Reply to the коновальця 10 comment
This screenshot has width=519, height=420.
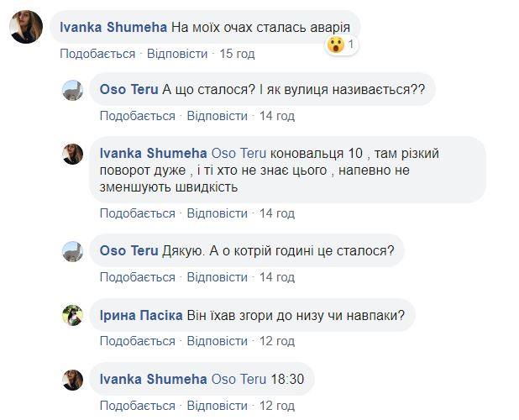click(218, 213)
